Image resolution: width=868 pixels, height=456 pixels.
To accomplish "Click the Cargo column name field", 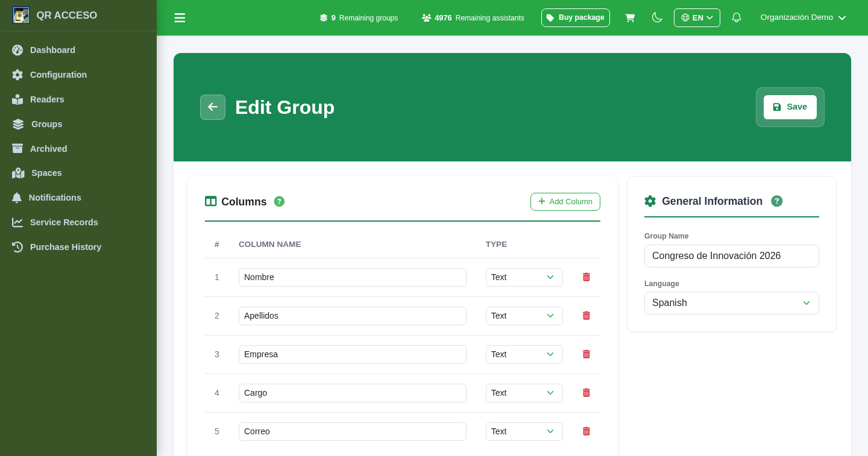I will [x=353, y=393].
